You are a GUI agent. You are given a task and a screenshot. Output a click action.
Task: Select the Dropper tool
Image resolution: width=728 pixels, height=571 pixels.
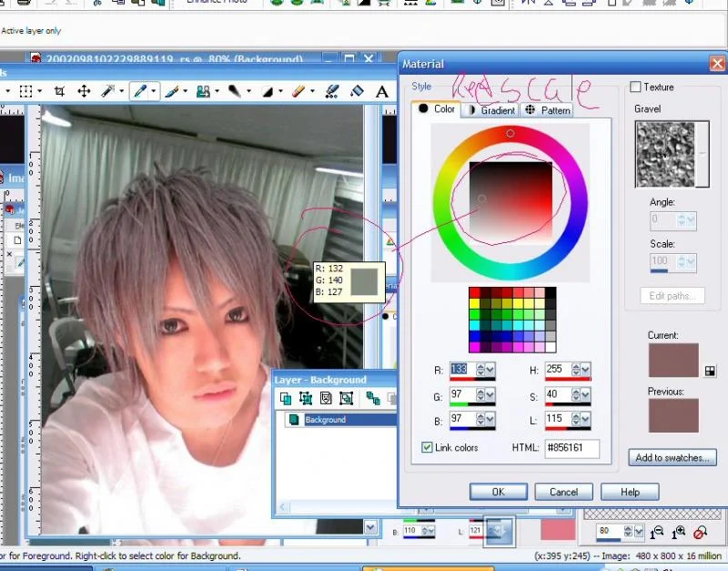pyautogui.click(x=140, y=91)
